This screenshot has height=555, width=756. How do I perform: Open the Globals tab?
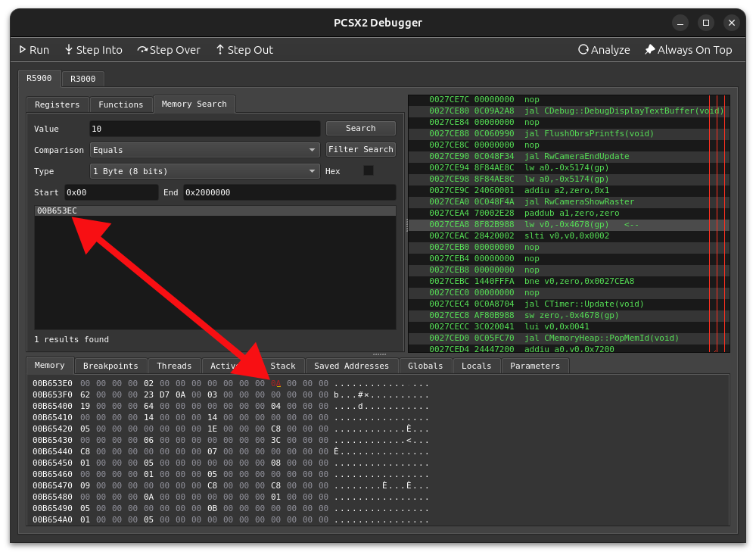425,366
